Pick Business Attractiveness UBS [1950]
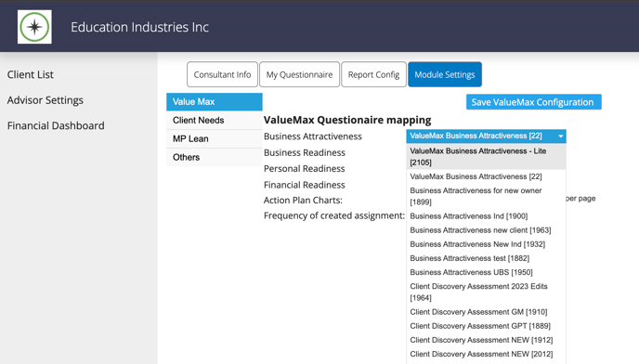This screenshot has height=364, width=639. (486, 272)
